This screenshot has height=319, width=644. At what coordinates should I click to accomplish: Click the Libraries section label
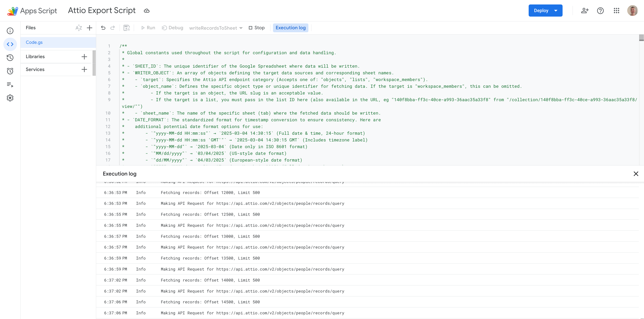pyautogui.click(x=35, y=57)
